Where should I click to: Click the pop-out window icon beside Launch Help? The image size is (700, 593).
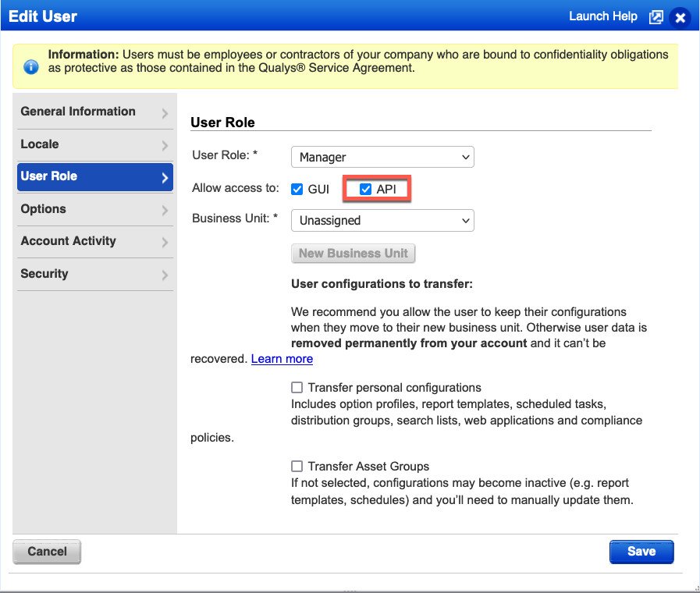tap(656, 17)
